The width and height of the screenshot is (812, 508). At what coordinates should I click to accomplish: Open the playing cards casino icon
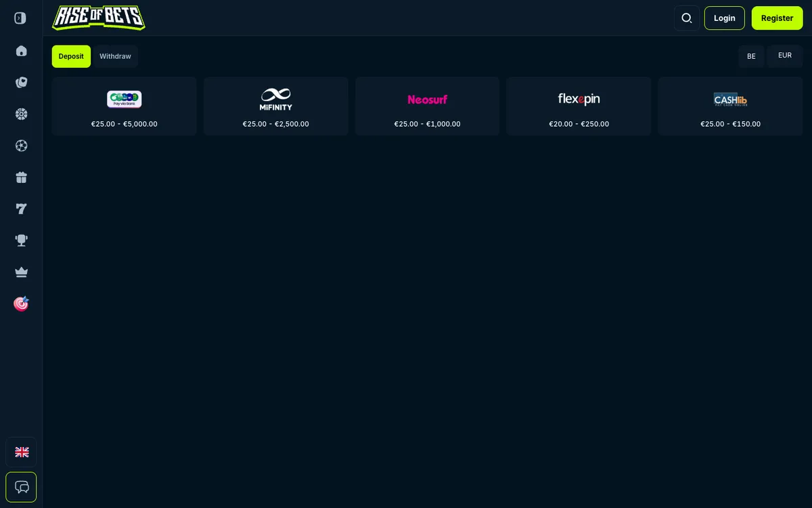21,83
